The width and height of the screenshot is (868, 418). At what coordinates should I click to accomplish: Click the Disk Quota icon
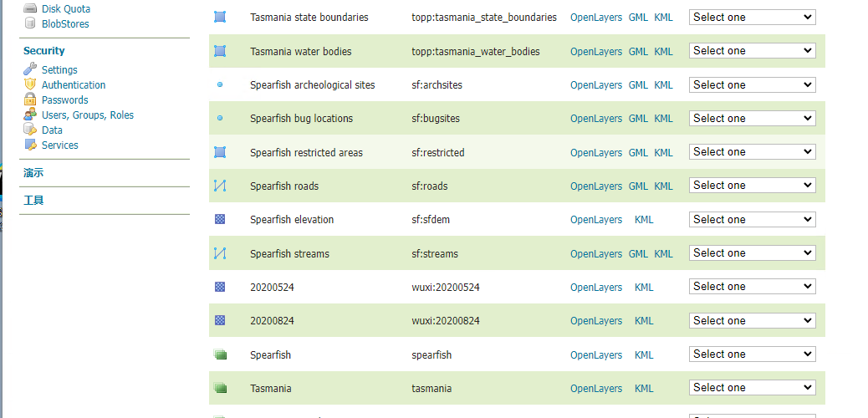click(30, 8)
